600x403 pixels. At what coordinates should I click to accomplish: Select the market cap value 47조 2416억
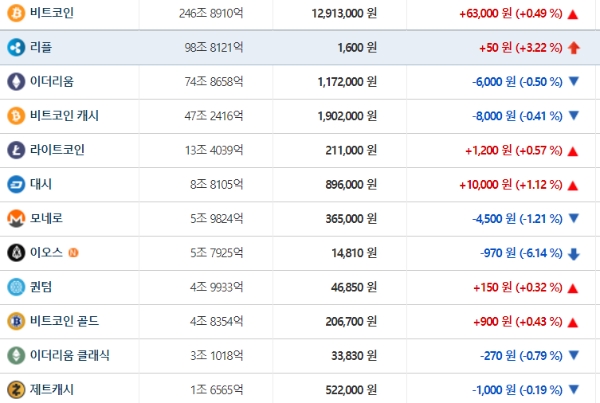(214, 116)
